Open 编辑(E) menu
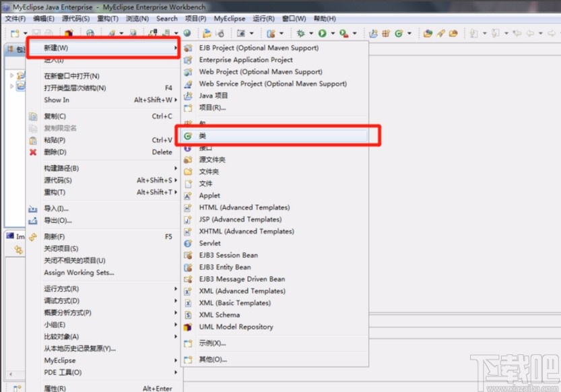This screenshot has height=392, width=561. tap(44, 19)
